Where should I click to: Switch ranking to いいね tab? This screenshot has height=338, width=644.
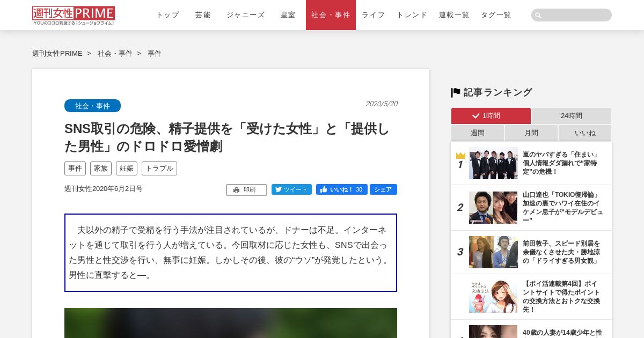[x=585, y=133]
